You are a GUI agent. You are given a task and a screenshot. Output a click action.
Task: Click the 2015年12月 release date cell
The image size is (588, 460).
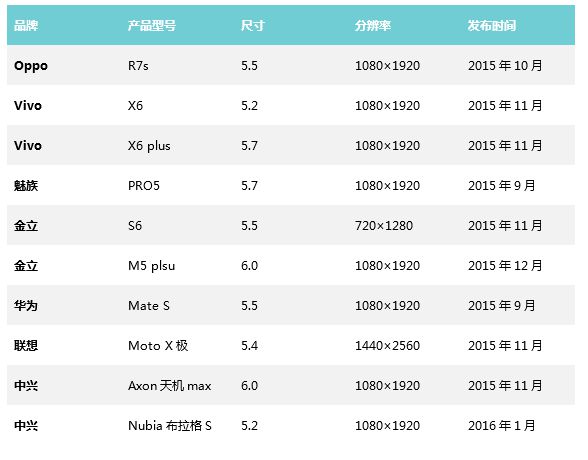point(505,266)
